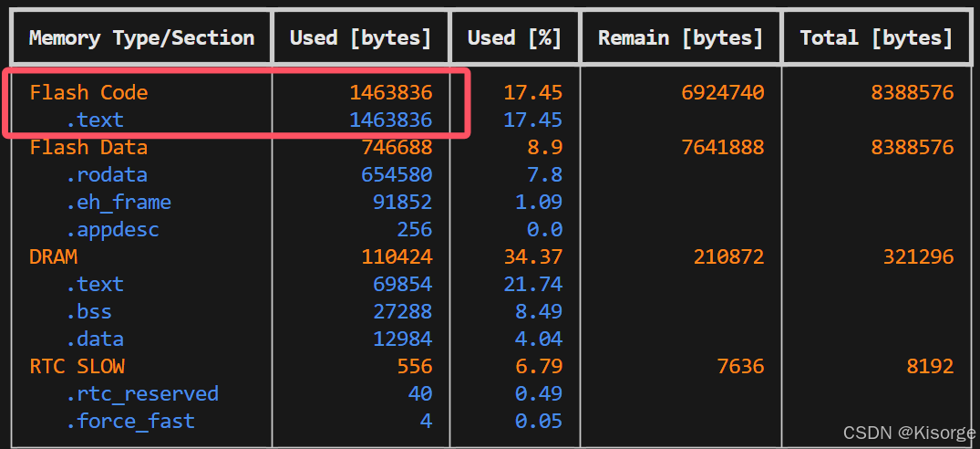The height and width of the screenshot is (449, 980).
Task: Select the ".bss" section label
Action: pyautogui.click(x=88, y=311)
